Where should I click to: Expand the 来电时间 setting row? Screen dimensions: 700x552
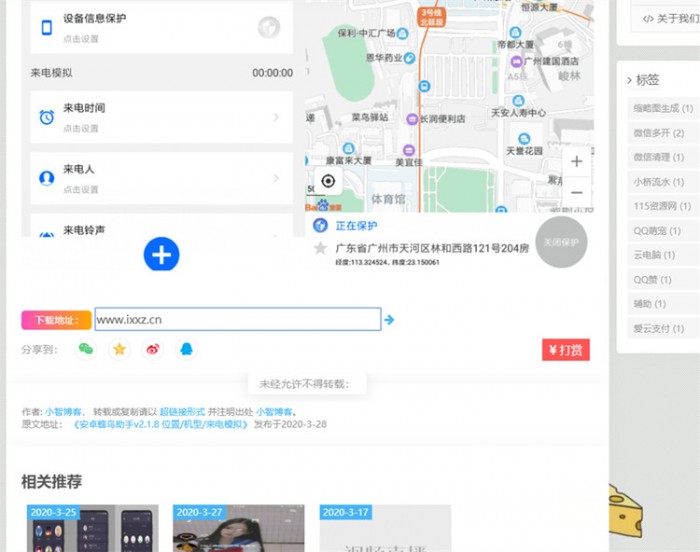click(275, 117)
